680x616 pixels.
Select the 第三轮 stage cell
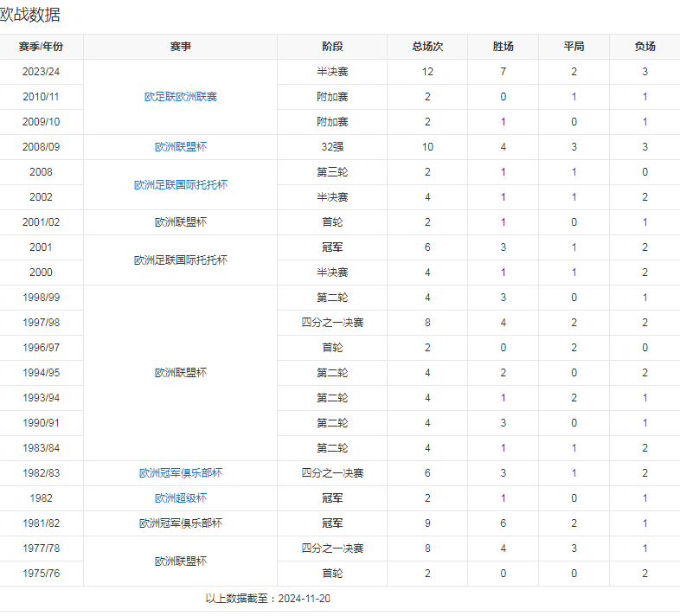tap(332, 172)
